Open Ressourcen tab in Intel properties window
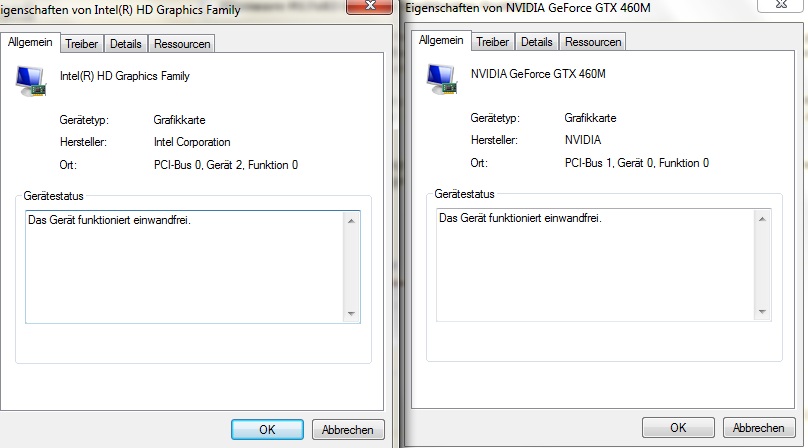Image resolution: width=808 pixels, height=448 pixels. pos(182,44)
